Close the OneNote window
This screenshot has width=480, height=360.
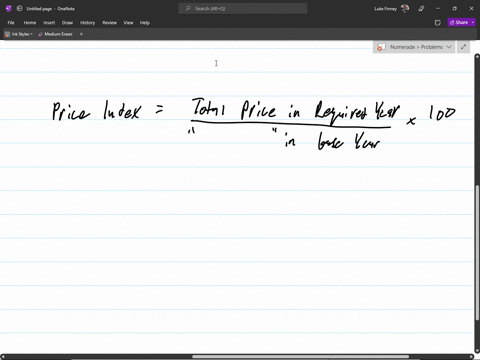[471, 9]
